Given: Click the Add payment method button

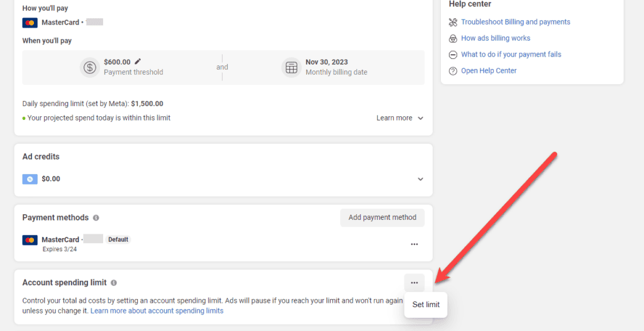Looking at the screenshot, I should click(x=382, y=217).
